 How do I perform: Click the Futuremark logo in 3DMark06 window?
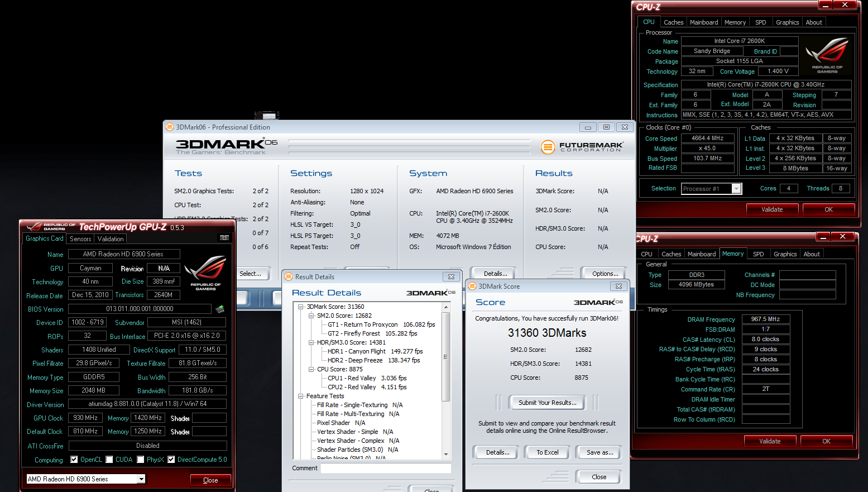click(x=582, y=147)
